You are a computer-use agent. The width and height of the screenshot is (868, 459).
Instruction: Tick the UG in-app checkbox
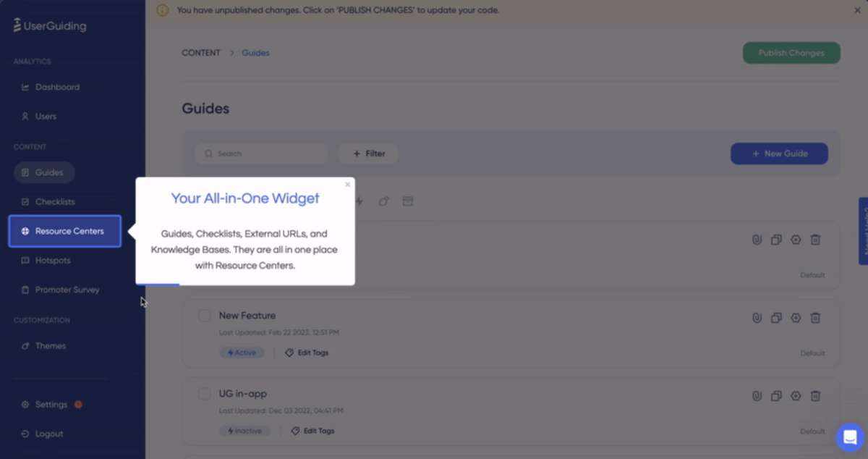click(x=205, y=394)
